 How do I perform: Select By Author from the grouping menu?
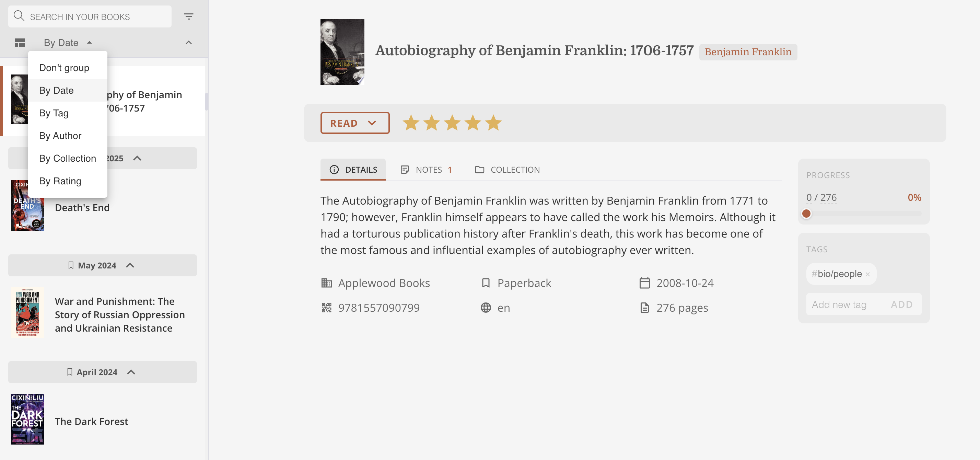[60, 136]
